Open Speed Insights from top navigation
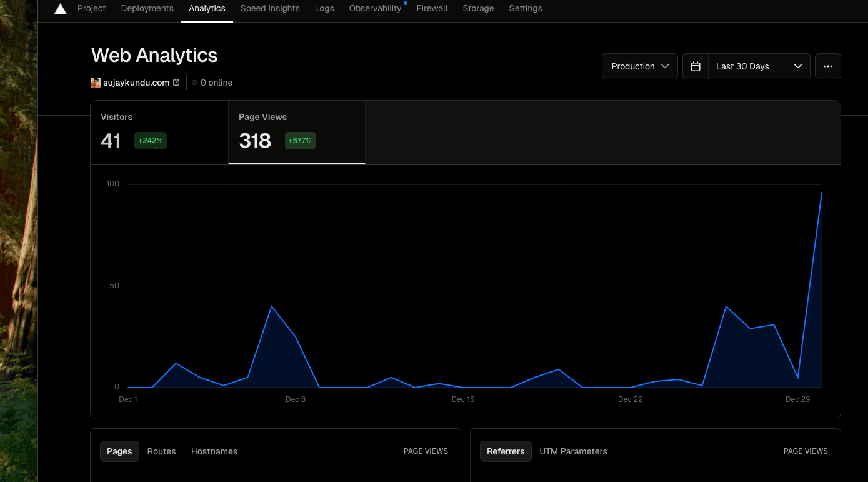Screen dimensions: 868x482 pos(269,8)
